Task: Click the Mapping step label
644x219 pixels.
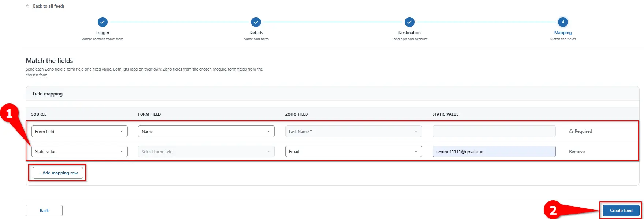Action: (563, 33)
